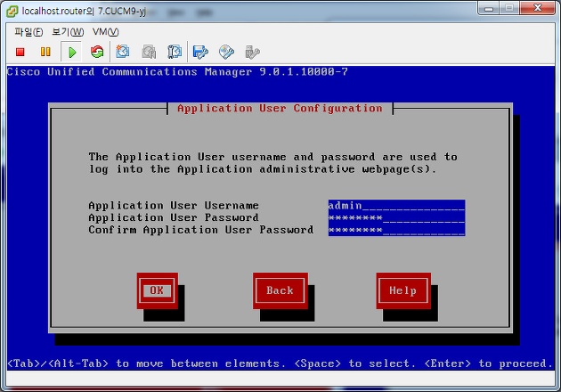Take a snapshot with the clock snapshot icon
This screenshot has height=392, width=561.
[x=122, y=52]
